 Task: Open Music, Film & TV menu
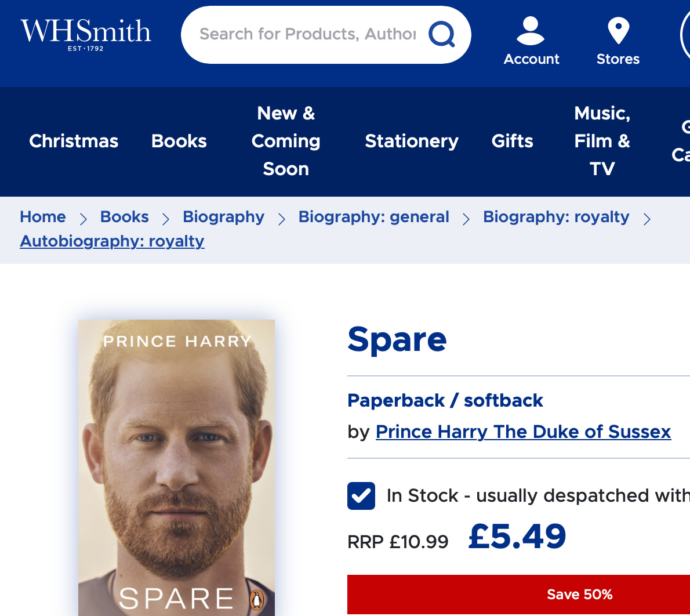point(602,142)
